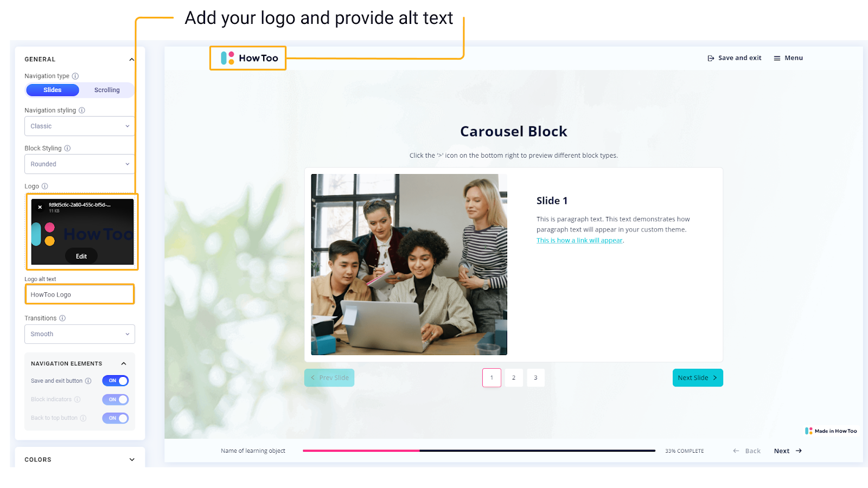Image resolution: width=868 pixels, height=488 pixels.
Task: Click the Block Styling info icon
Action: (67, 148)
